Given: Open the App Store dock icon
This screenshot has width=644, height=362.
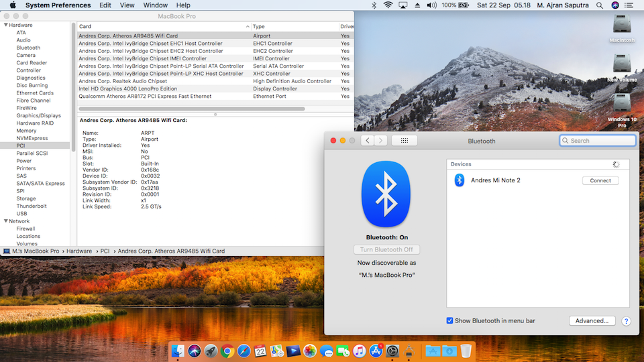Looking at the screenshot, I should tap(376, 351).
